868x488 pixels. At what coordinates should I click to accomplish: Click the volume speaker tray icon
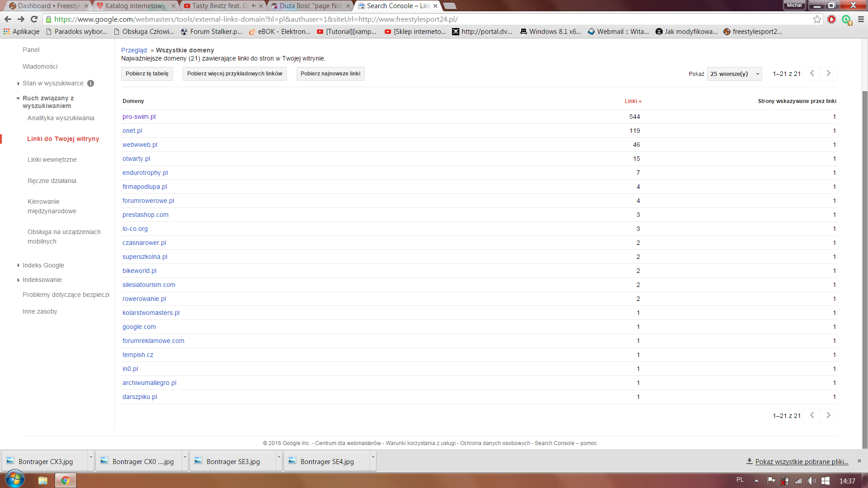point(811,481)
